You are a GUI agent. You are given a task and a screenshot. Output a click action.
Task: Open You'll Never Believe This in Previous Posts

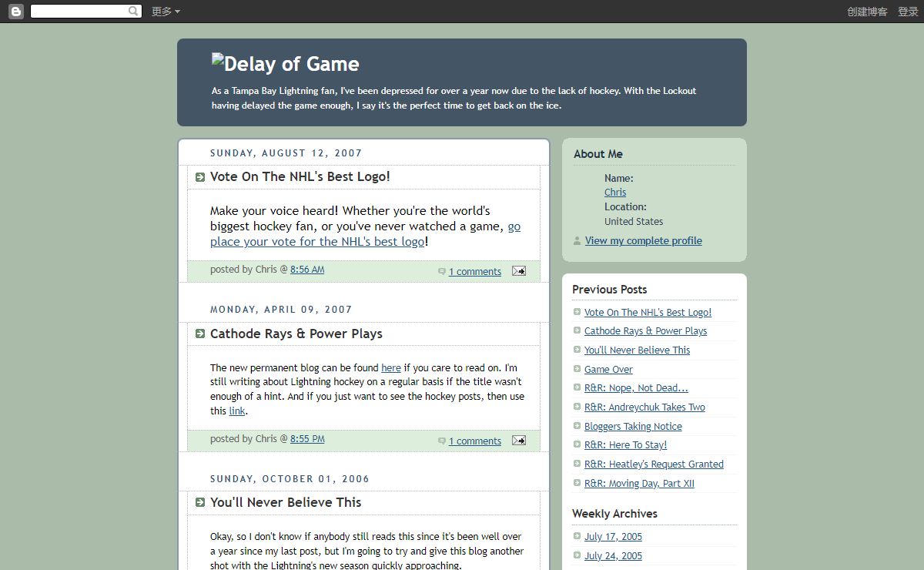(637, 350)
